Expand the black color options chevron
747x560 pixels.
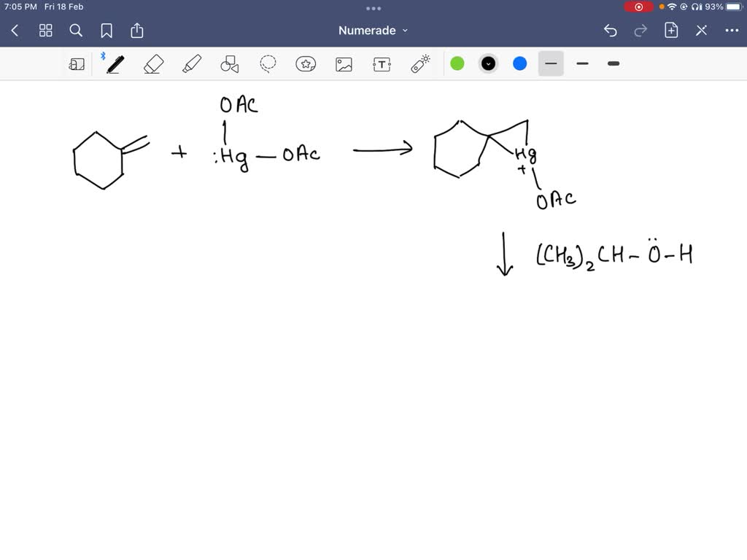(x=487, y=63)
